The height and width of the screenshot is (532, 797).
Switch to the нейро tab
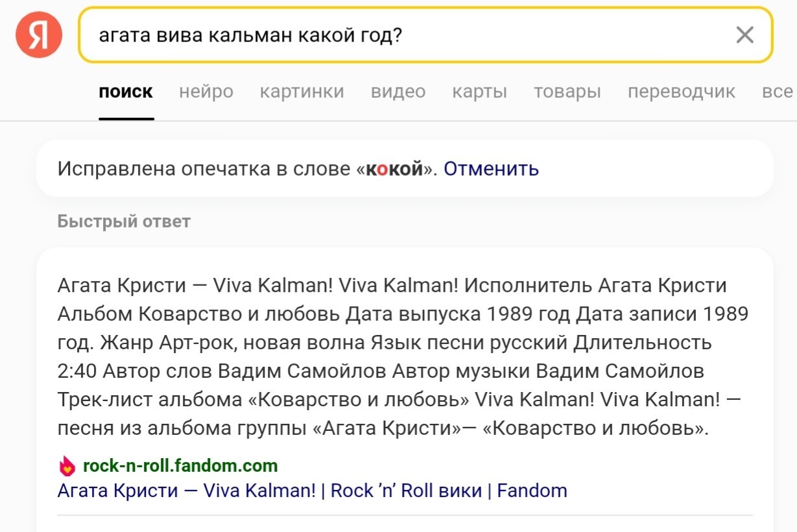(x=206, y=92)
